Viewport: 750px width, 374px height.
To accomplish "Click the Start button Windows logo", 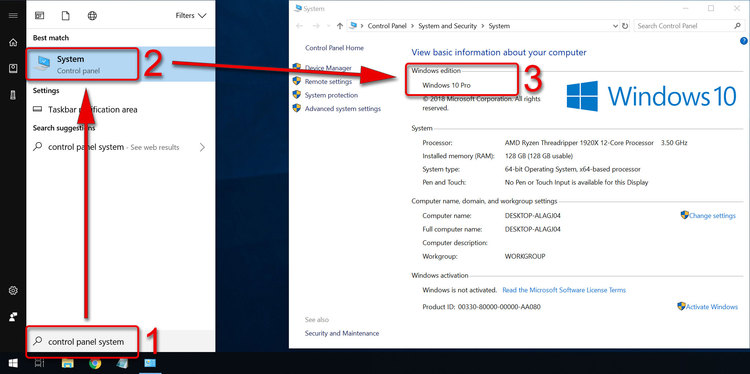I will 13,363.
